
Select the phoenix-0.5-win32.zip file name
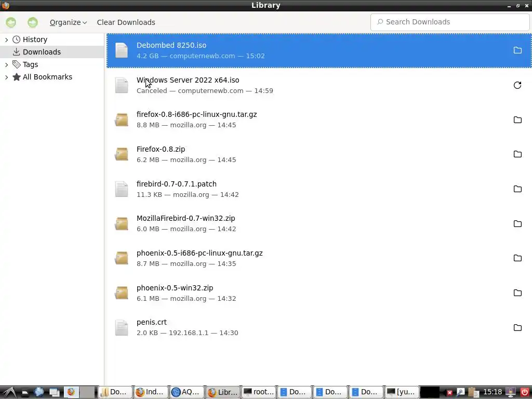pos(175,288)
